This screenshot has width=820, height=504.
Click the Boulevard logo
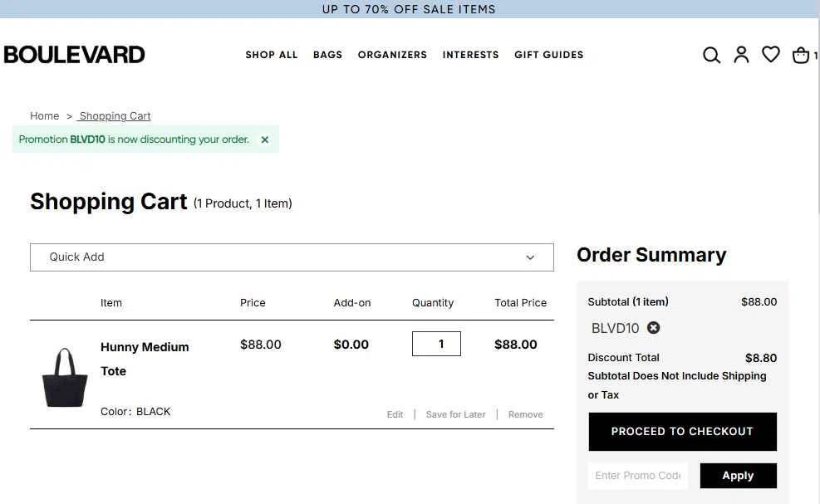point(74,55)
